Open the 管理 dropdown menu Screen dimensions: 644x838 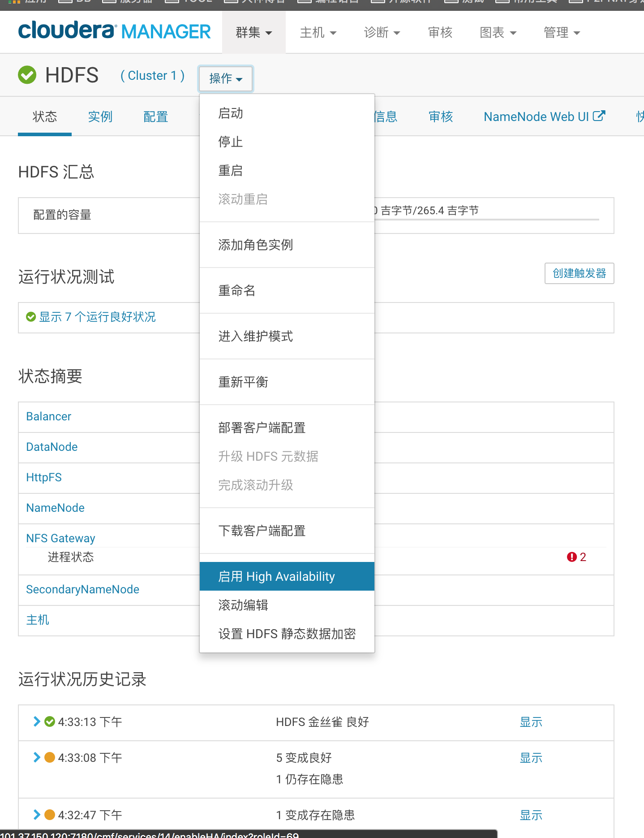coord(562,32)
